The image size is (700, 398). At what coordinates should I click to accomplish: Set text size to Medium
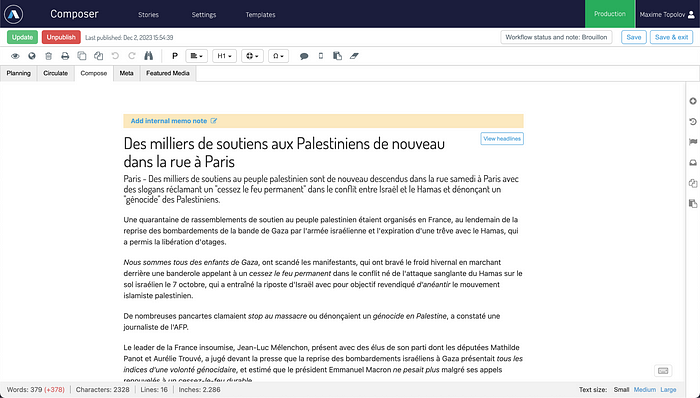coord(645,390)
